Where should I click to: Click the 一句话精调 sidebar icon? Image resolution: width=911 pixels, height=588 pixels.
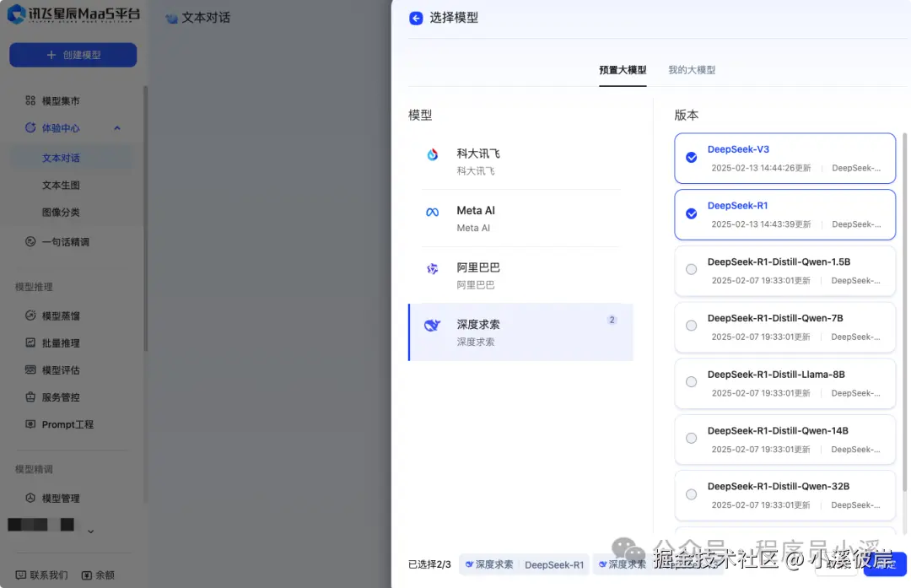click(30, 241)
